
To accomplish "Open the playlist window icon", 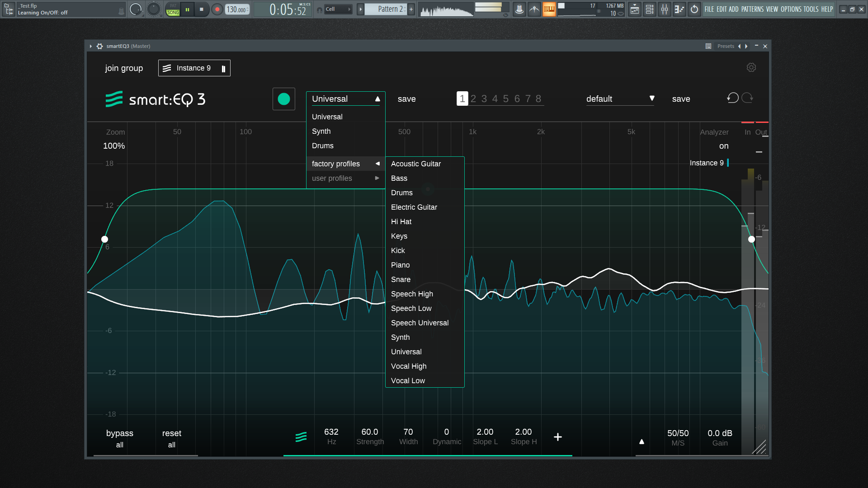I will [x=635, y=9].
